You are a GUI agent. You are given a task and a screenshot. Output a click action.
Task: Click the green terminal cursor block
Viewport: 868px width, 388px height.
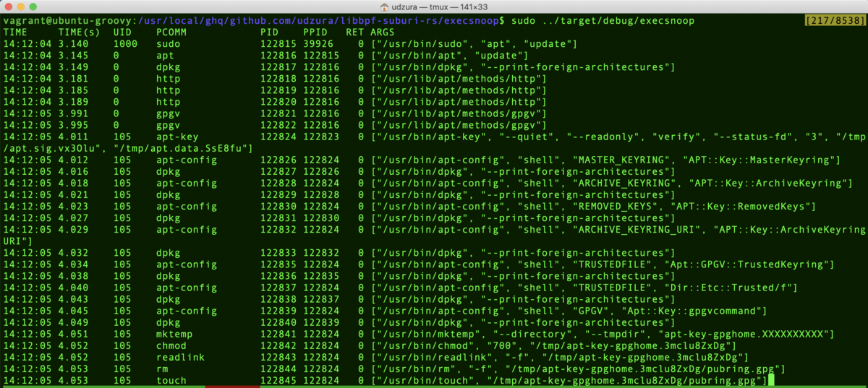773,379
